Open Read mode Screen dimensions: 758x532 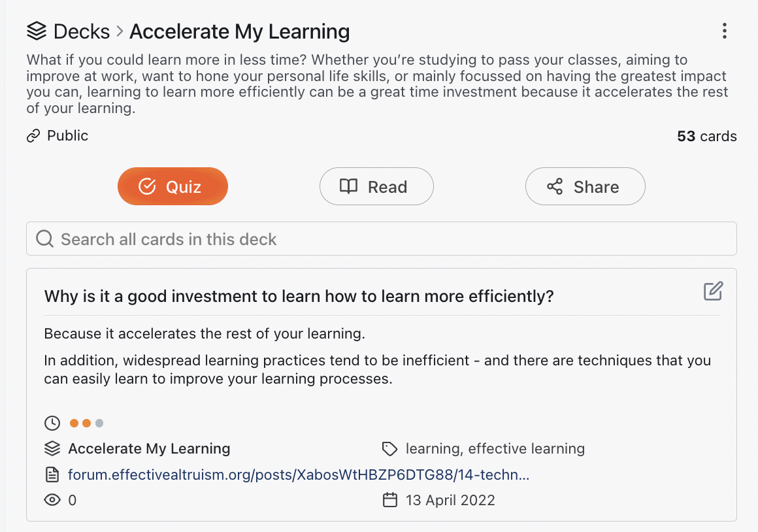click(x=376, y=187)
